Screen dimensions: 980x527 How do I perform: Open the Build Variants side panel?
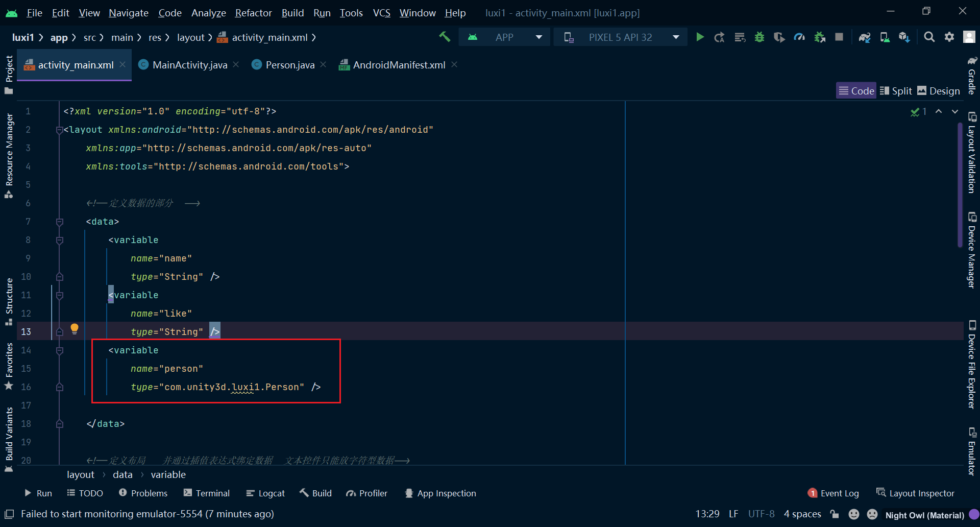[9, 440]
